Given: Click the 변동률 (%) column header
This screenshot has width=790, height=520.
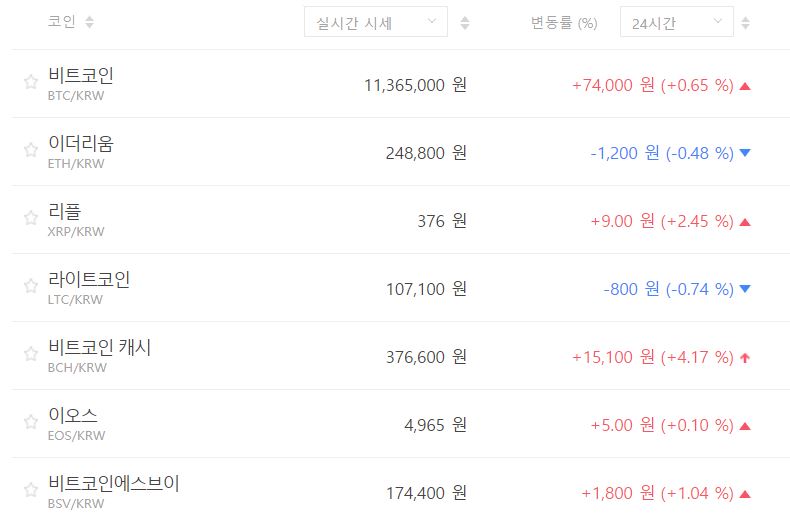Looking at the screenshot, I should pos(563,22).
